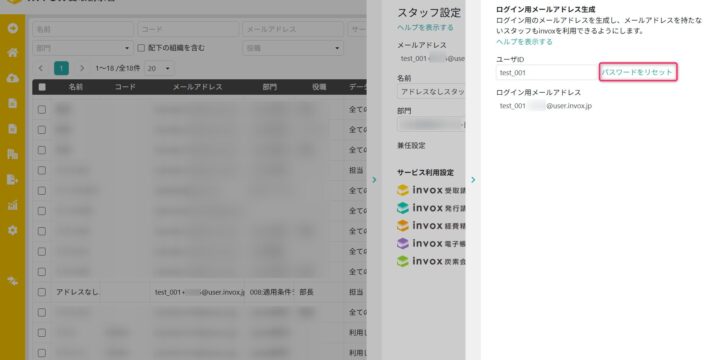720x360 pixels.
Task: Open the building icon in the sidebar
Action: (x=13, y=154)
